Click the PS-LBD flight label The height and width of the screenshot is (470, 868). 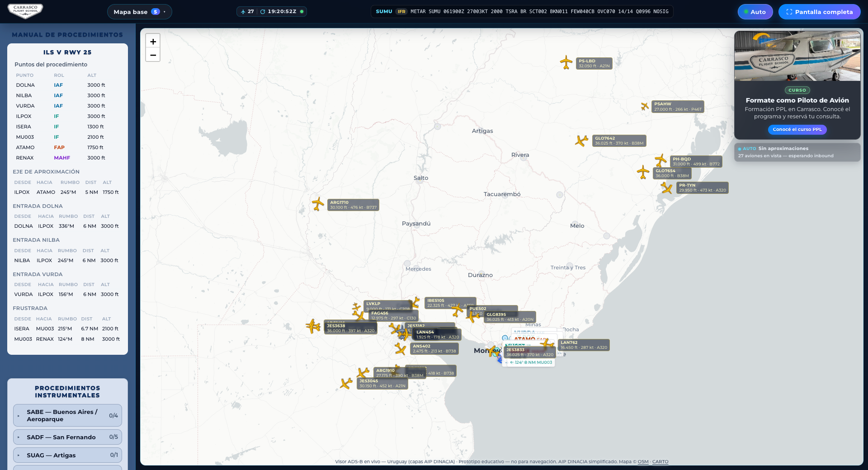click(594, 63)
